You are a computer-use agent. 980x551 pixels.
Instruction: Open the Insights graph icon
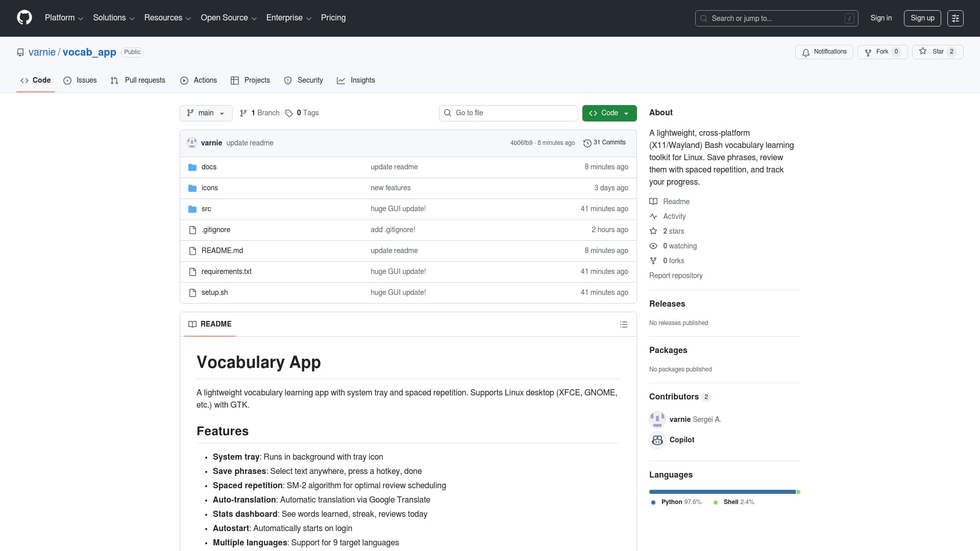pyautogui.click(x=341, y=81)
